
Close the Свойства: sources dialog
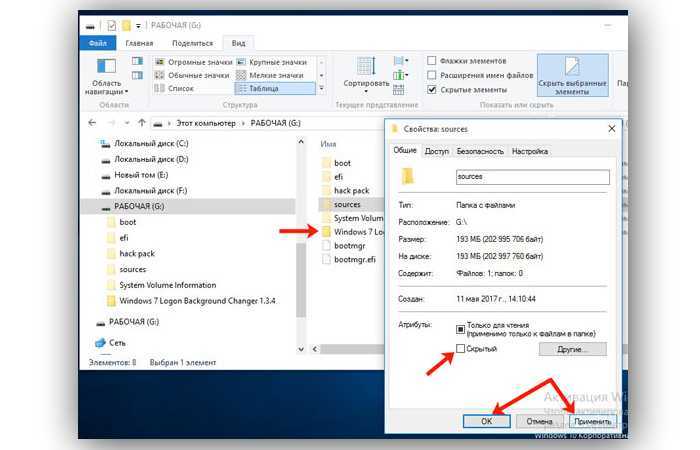pos(612,129)
